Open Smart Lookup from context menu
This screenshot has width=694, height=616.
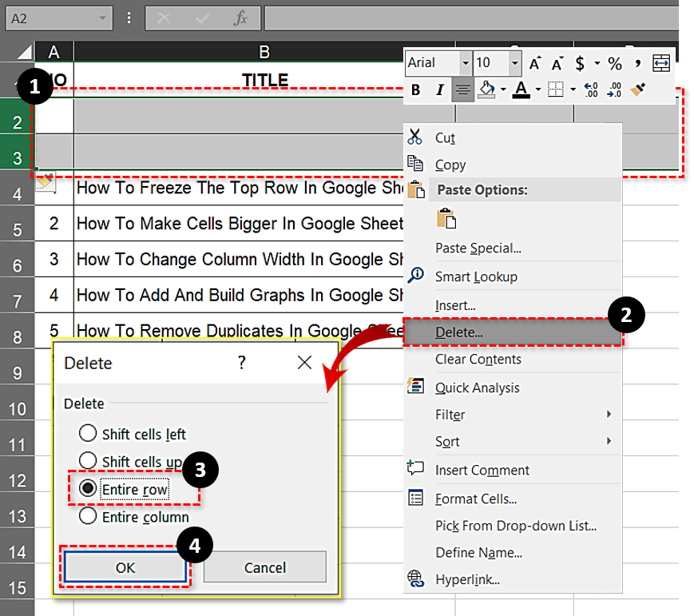pos(513,276)
